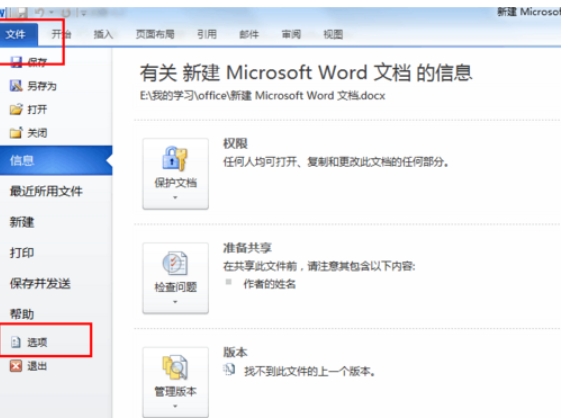
Task: Click the 保存 floppy disk icon
Action: (x=16, y=62)
